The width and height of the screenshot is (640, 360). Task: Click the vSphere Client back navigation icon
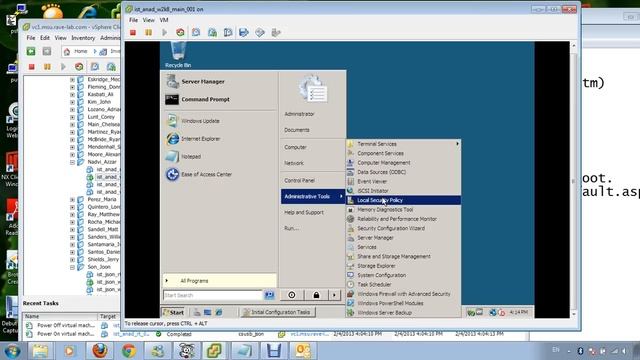coord(31,51)
